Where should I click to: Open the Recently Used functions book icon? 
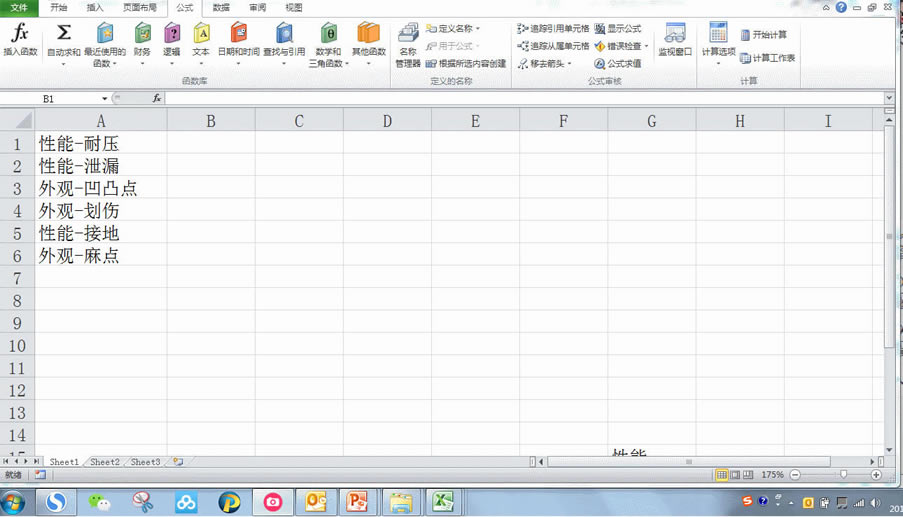pyautogui.click(x=105, y=33)
